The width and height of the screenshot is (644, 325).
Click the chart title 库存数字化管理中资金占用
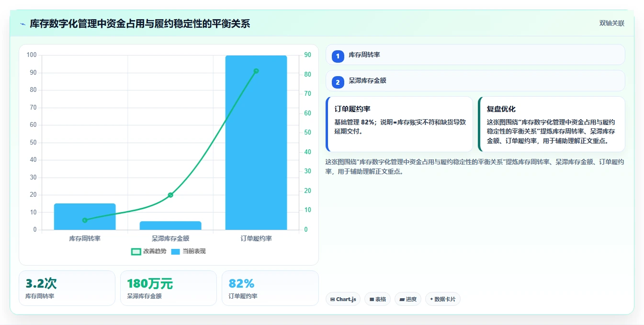[x=140, y=24]
